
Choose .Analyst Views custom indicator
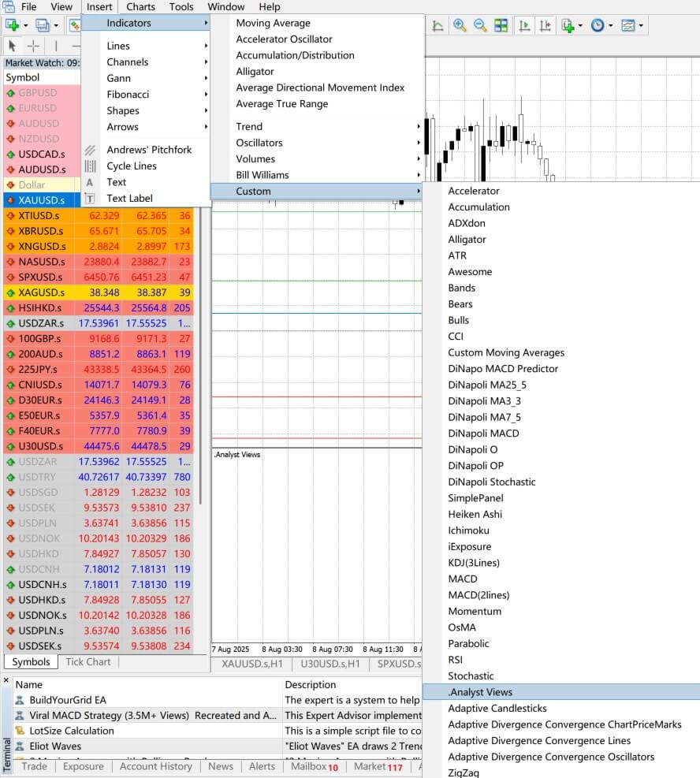point(561,691)
